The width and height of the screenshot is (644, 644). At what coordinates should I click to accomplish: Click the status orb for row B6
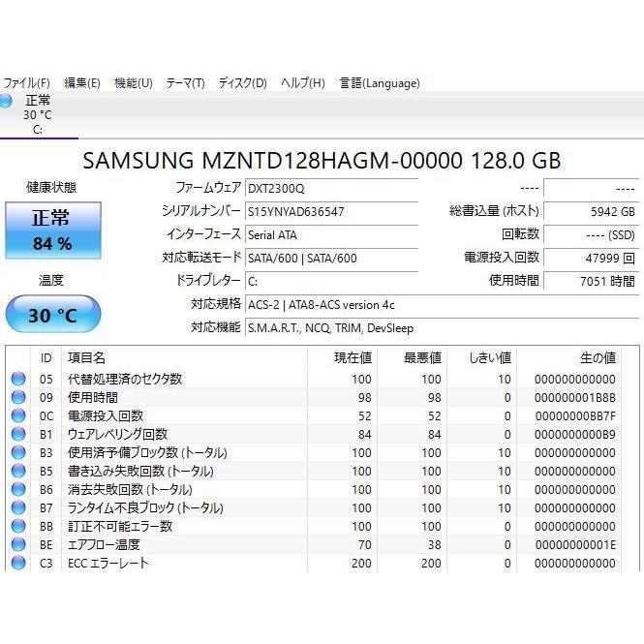18,489
